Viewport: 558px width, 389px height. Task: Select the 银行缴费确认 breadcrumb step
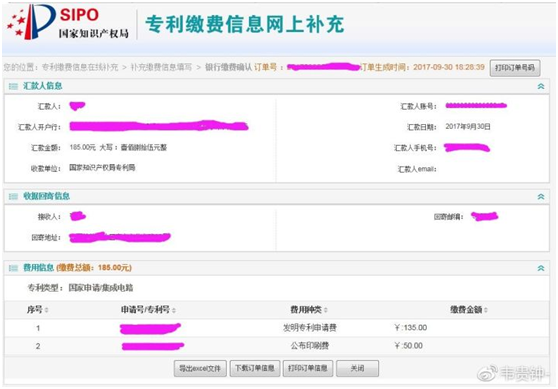pyautogui.click(x=228, y=67)
